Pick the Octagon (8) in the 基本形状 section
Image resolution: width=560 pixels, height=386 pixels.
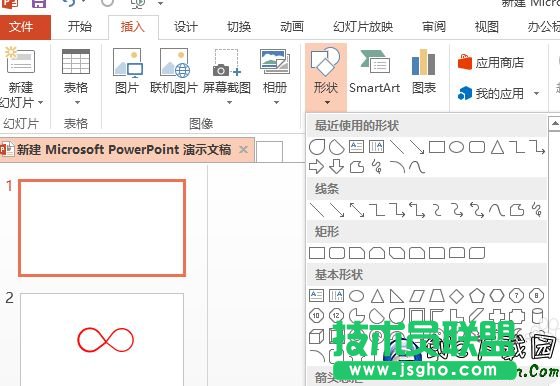click(x=536, y=296)
